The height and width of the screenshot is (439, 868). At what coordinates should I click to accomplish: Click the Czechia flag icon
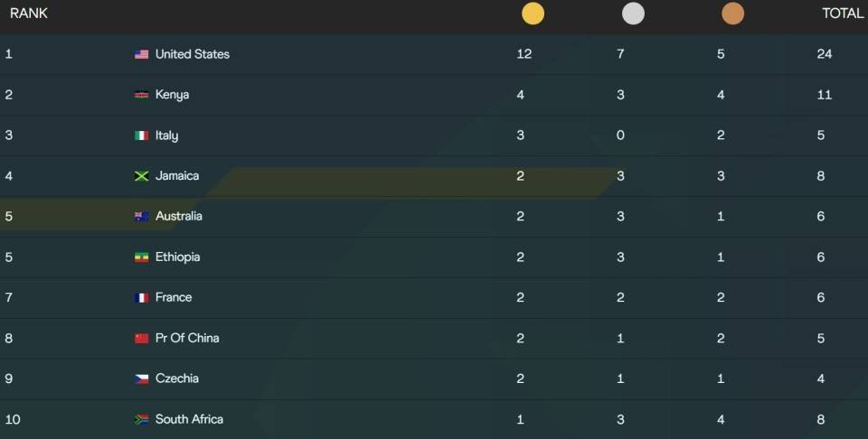[142, 378]
